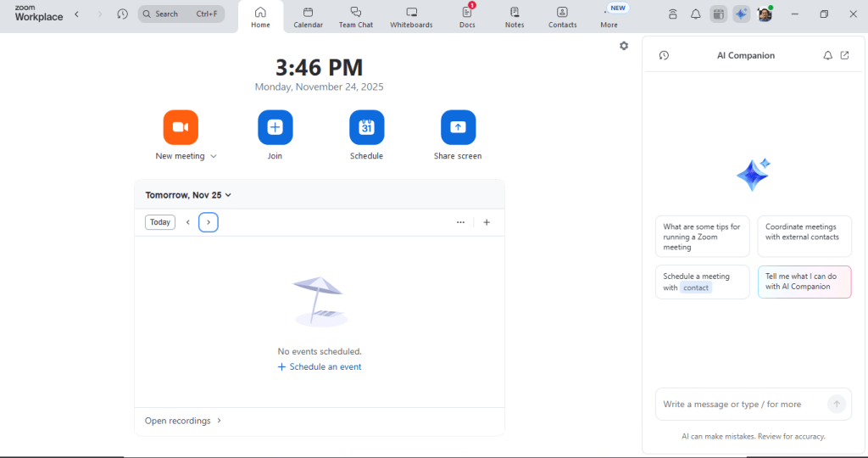This screenshot has height=458, width=868.
Task: Click the 'Monday, November 24, 2025' date text
Action: tap(319, 87)
